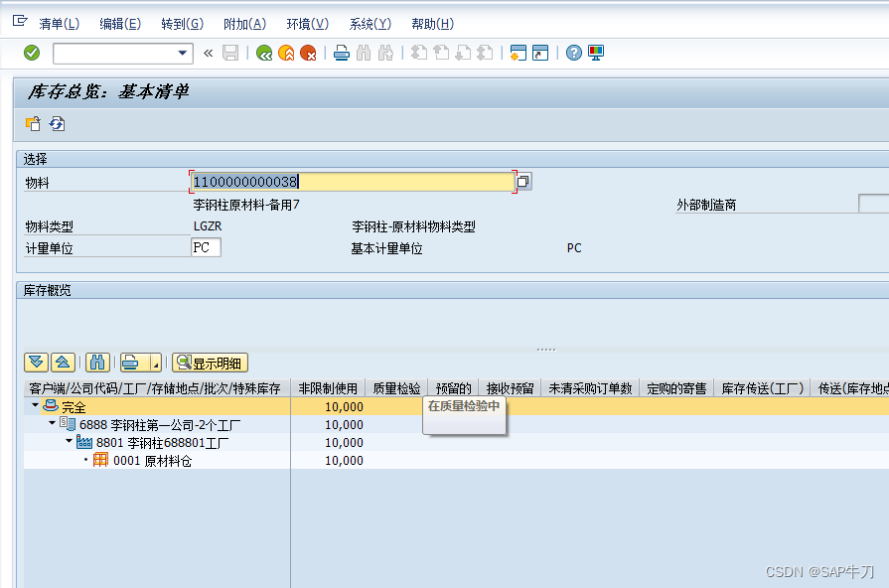Click the 物料 material number input field
889x588 pixels.
(353, 182)
